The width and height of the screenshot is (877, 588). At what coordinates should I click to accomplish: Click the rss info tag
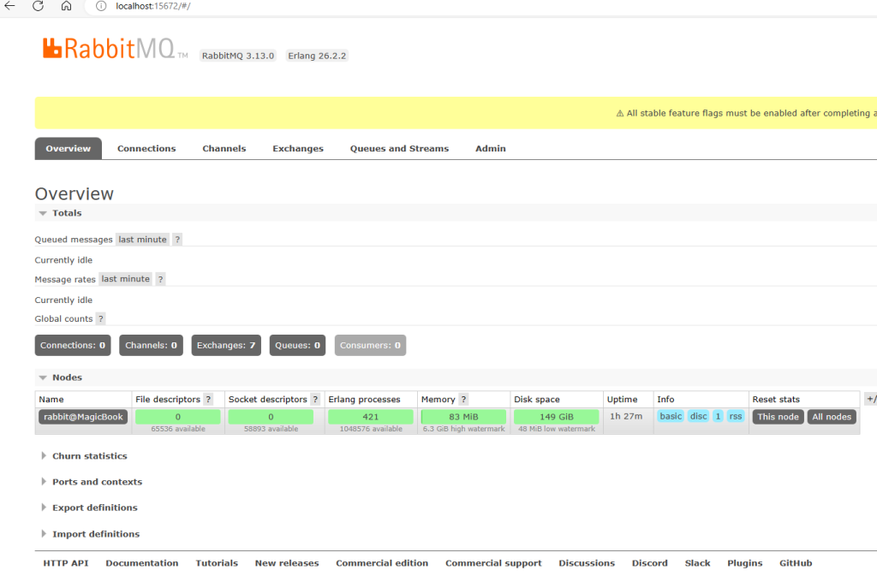click(736, 417)
